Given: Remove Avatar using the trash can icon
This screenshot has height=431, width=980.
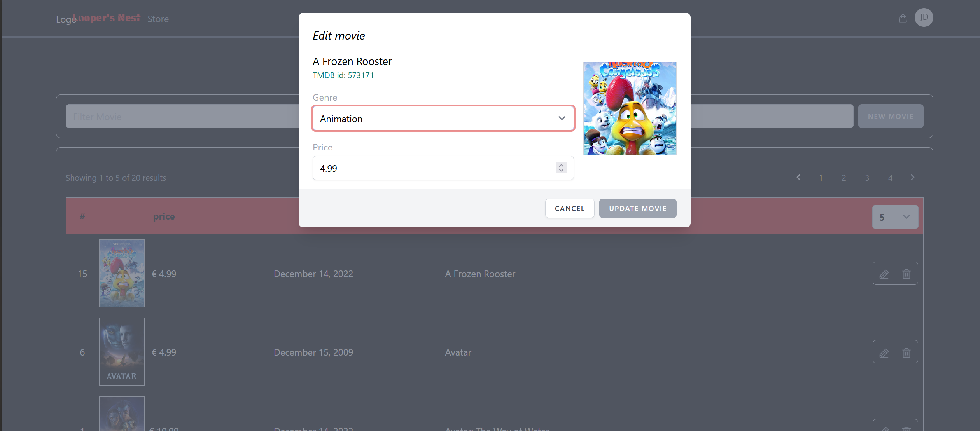Looking at the screenshot, I should point(906,352).
